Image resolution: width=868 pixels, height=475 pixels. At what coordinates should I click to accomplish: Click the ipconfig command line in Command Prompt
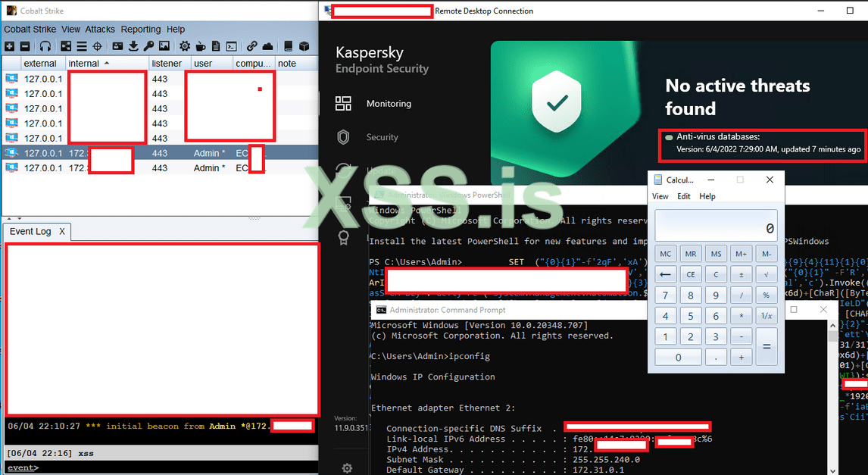[x=430, y=357]
